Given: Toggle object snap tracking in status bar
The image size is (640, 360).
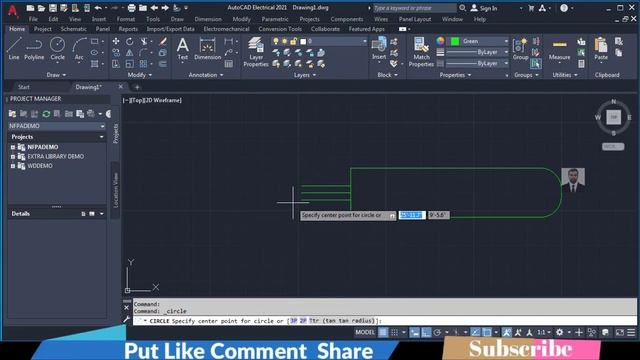Looking at the screenshot, I should [476, 333].
